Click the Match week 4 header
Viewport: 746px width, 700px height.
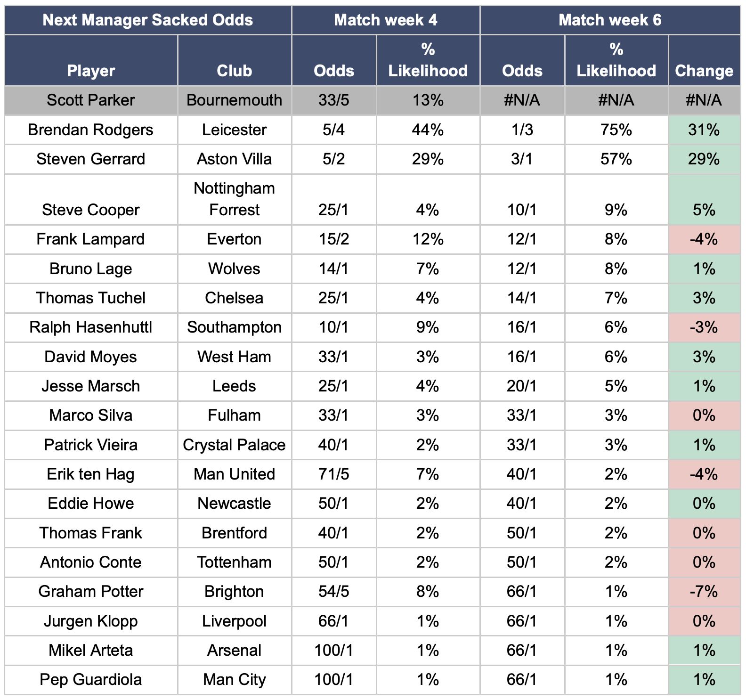tap(385, 20)
